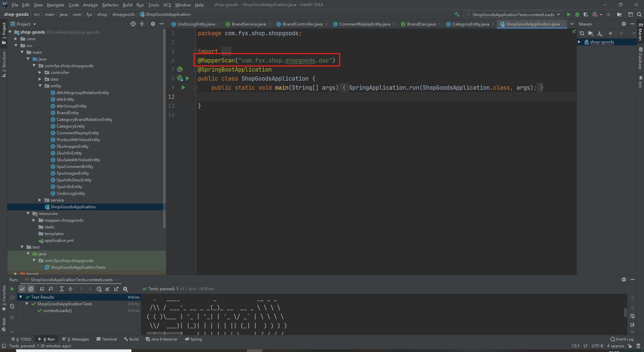644x352 pixels.
Task: Open test history clock icon
Action: (x=99, y=289)
